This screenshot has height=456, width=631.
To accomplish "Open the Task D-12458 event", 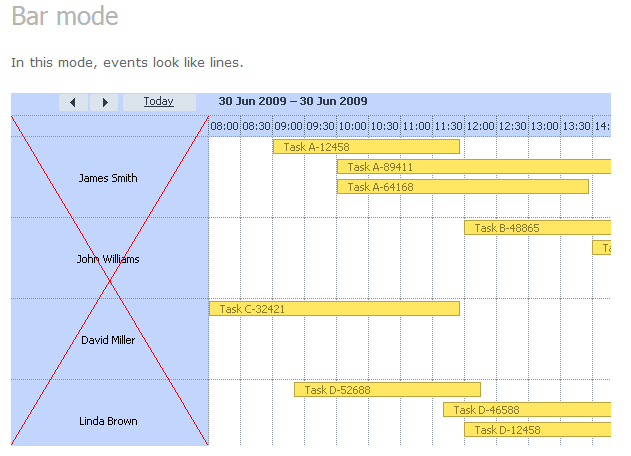I will click(536, 430).
